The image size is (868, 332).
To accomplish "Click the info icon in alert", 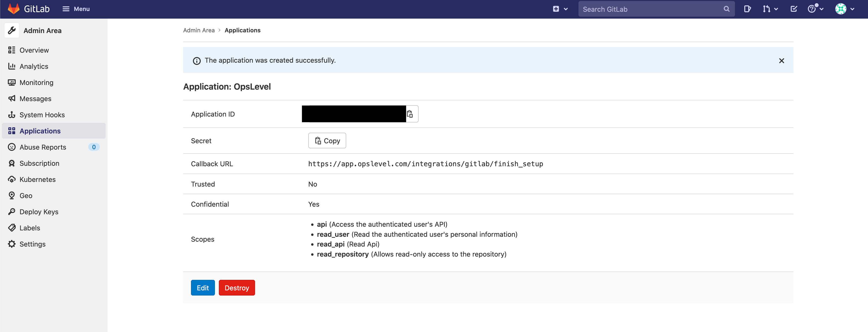I will (x=196, y=61).
